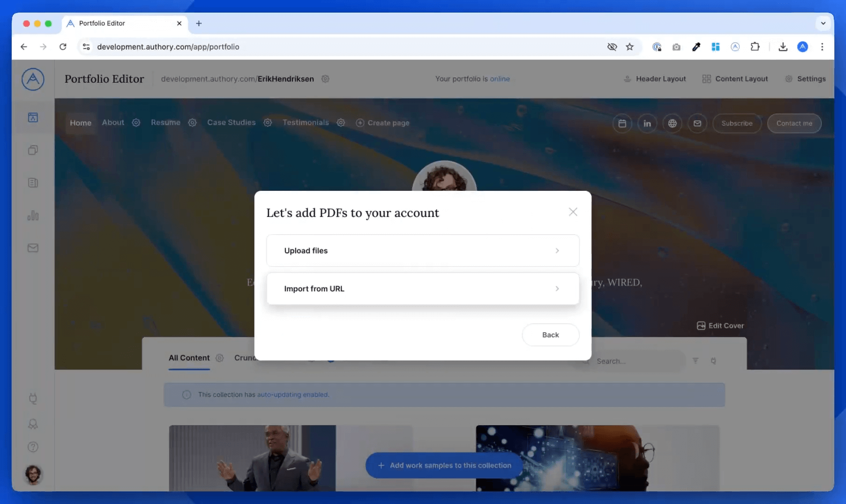Click the profile photo on the cover
Image resolution: width=846 pixels, height=504 pixels.
(444, 176)
